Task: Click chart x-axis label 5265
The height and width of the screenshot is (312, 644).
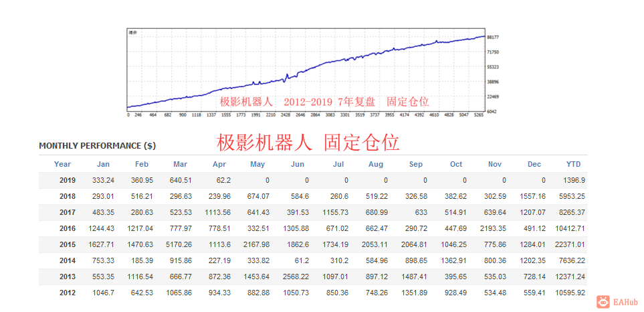Action: [478, 116]
